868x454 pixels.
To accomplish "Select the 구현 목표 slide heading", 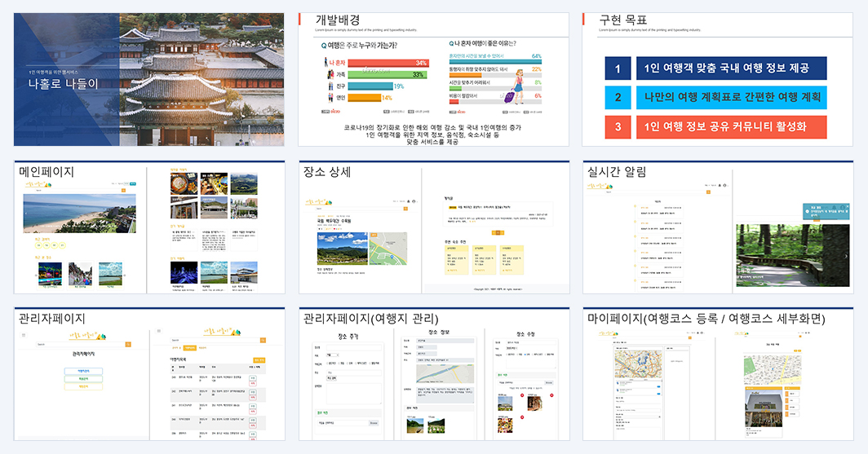I will pos(622,20).
